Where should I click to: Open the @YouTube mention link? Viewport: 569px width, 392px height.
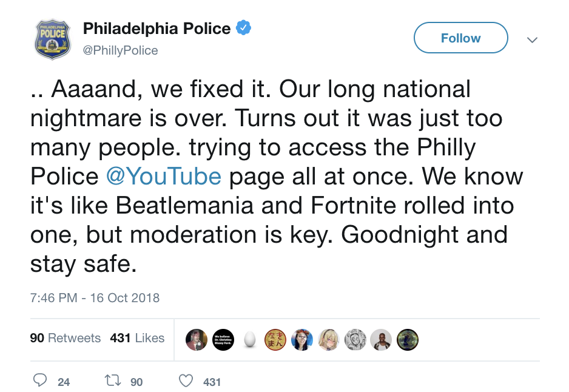(163, 175)
